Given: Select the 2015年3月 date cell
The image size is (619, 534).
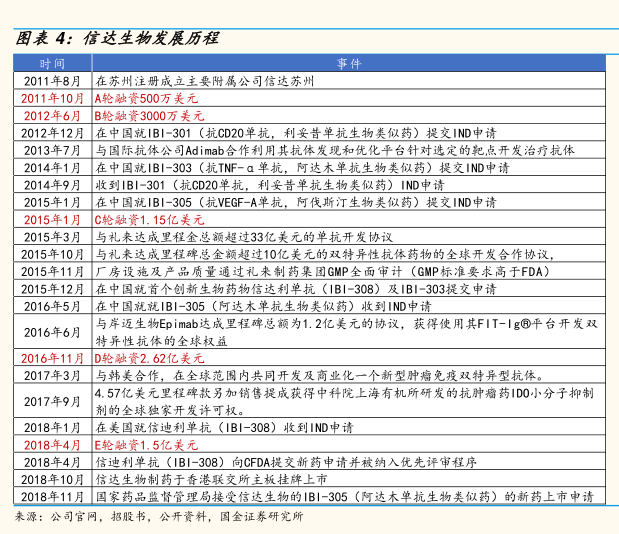Looking at the screenshot, I should [x=52, y=236].
